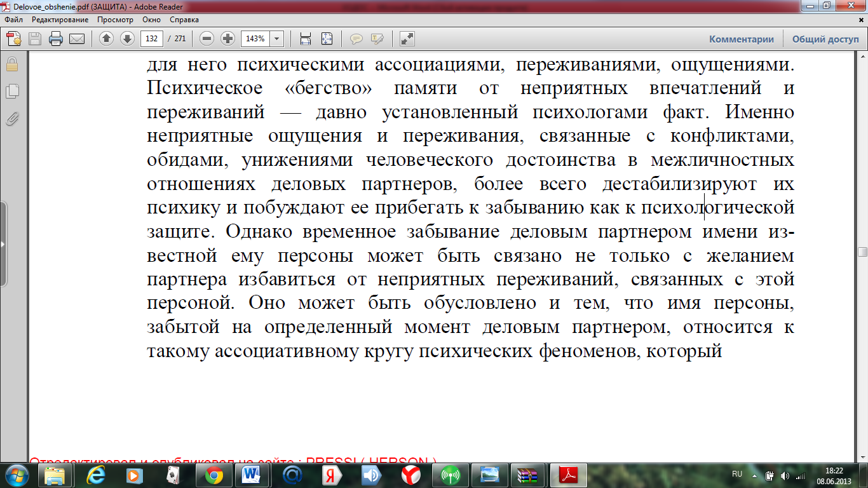The height and width of the screenshot is (488, 868).
Task: Open the Комментарии panel
Action: [742, 39]
